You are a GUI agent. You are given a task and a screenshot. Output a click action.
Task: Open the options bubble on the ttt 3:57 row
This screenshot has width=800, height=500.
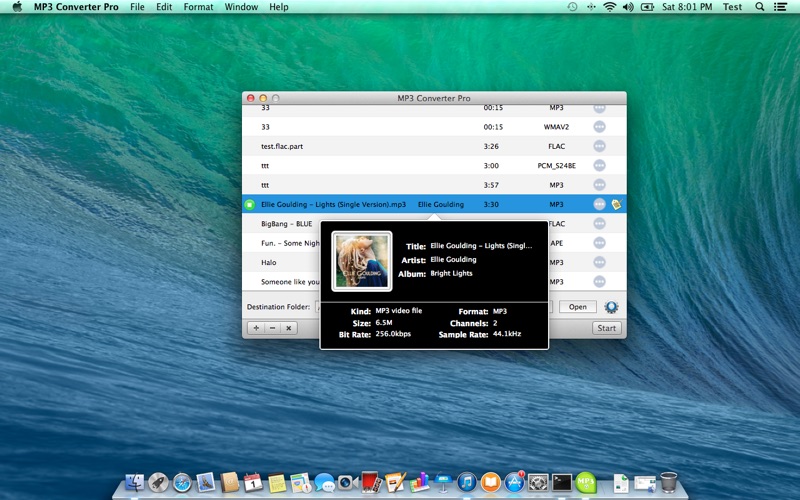599,185
